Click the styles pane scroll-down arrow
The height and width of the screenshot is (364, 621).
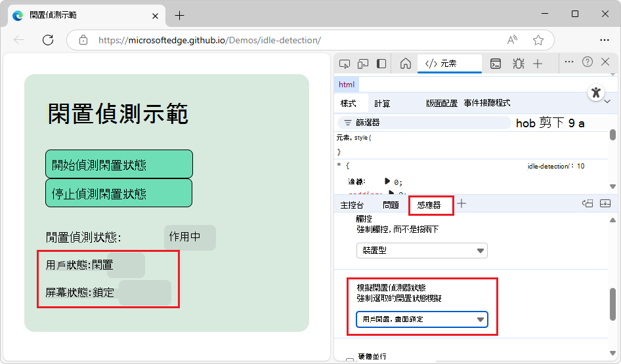612,186
